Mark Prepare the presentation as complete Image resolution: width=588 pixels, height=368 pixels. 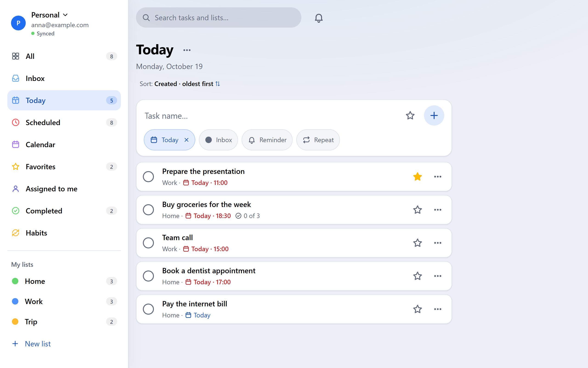[x=148, y=177]
